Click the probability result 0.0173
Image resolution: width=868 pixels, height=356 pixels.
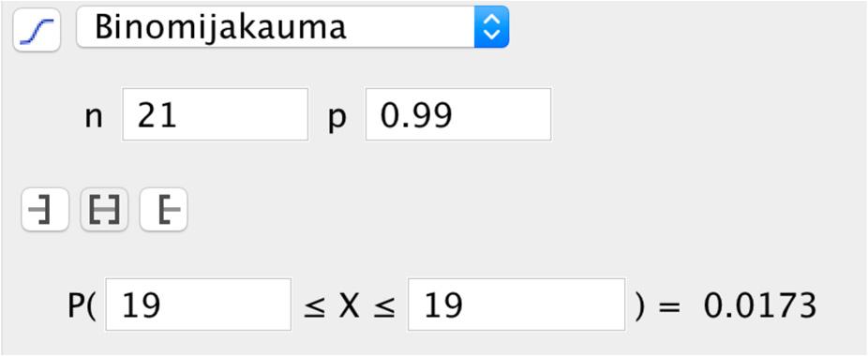pyautogui.click(x=759, y=305)
